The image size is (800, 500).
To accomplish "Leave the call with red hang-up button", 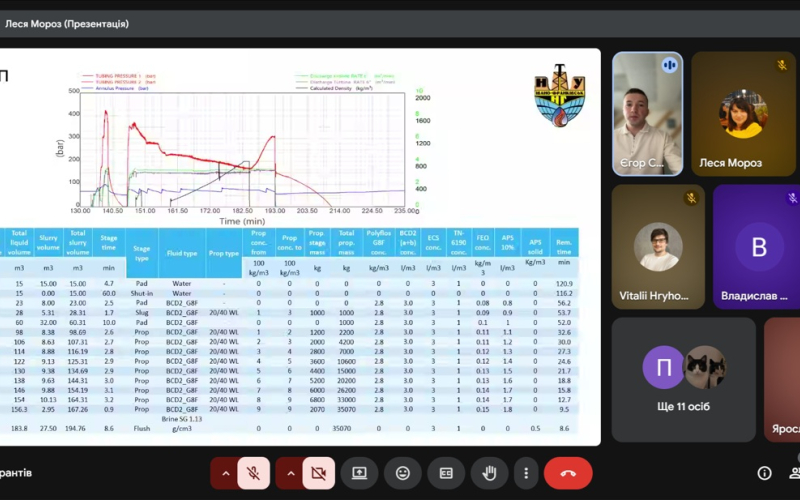I will (x=568, y=473).
